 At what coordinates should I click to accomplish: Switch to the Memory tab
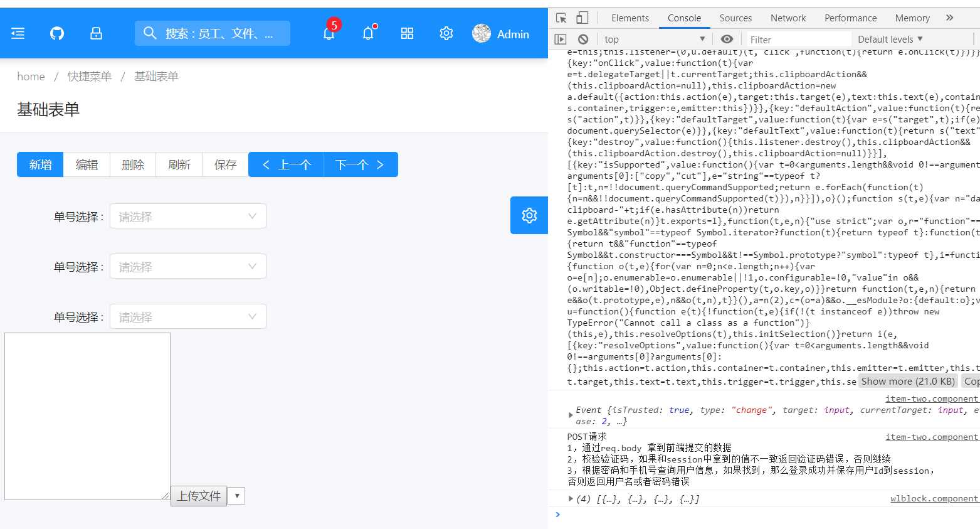tap(912, 18)
